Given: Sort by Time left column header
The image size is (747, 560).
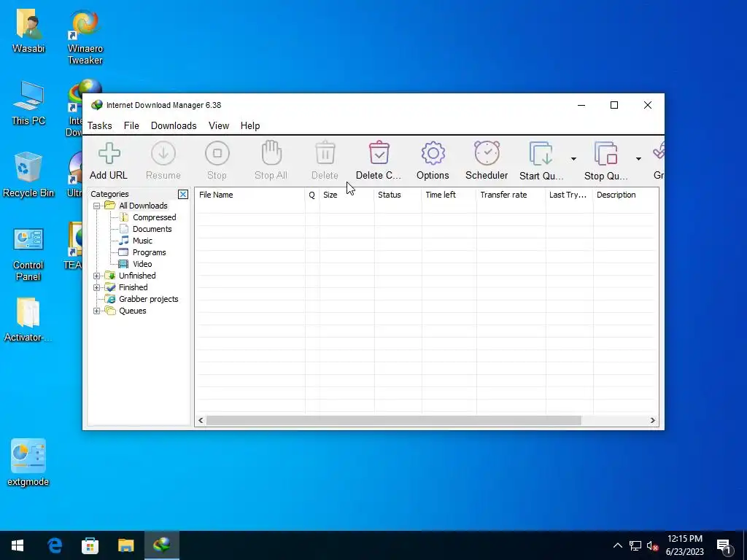Looking at the screenshot, I should pyautogui.click(x=449, y=195).
